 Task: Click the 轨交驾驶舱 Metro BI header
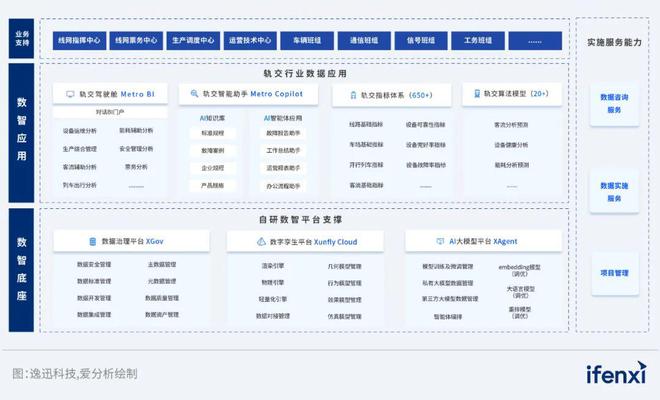(x=110, y=94)
